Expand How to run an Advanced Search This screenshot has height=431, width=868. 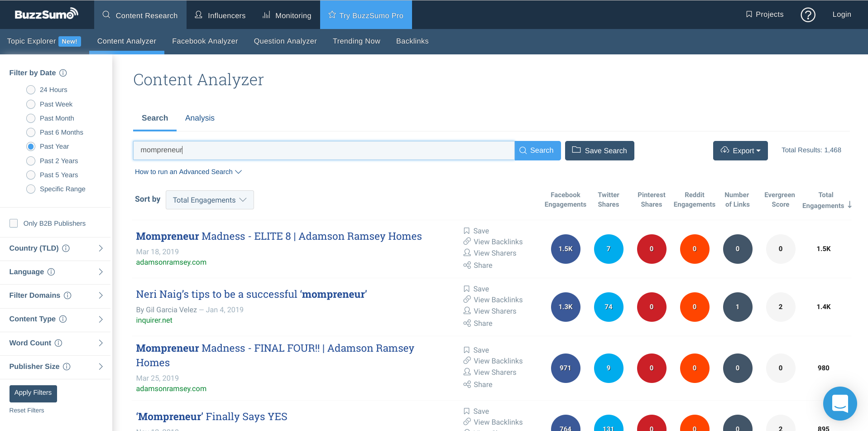(188, 172)
